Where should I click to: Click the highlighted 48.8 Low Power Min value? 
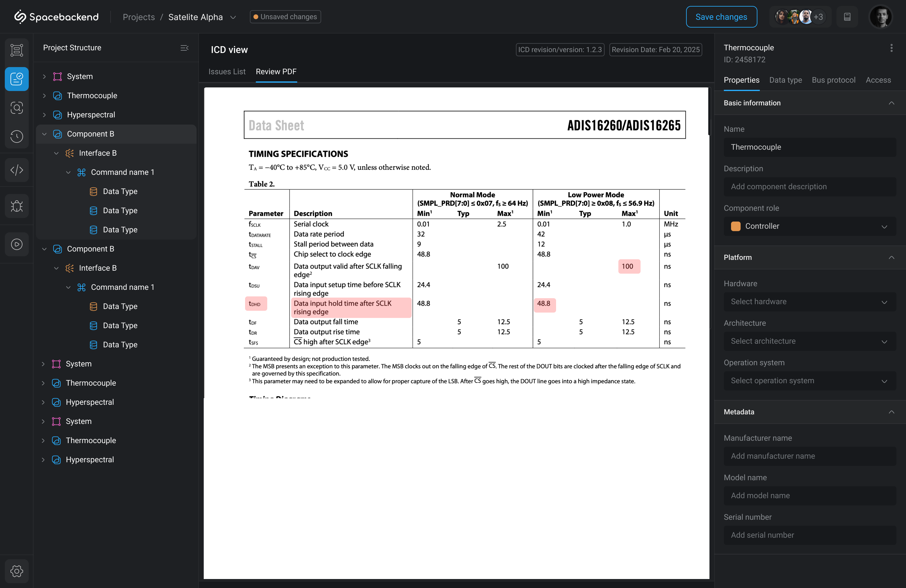[545, 305]
